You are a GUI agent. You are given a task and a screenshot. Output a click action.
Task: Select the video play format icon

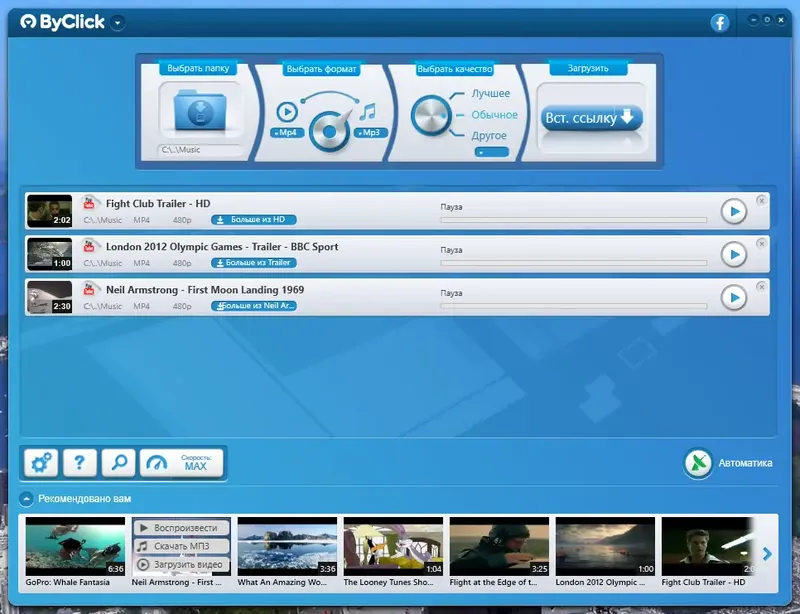click(x=287, y=112)
